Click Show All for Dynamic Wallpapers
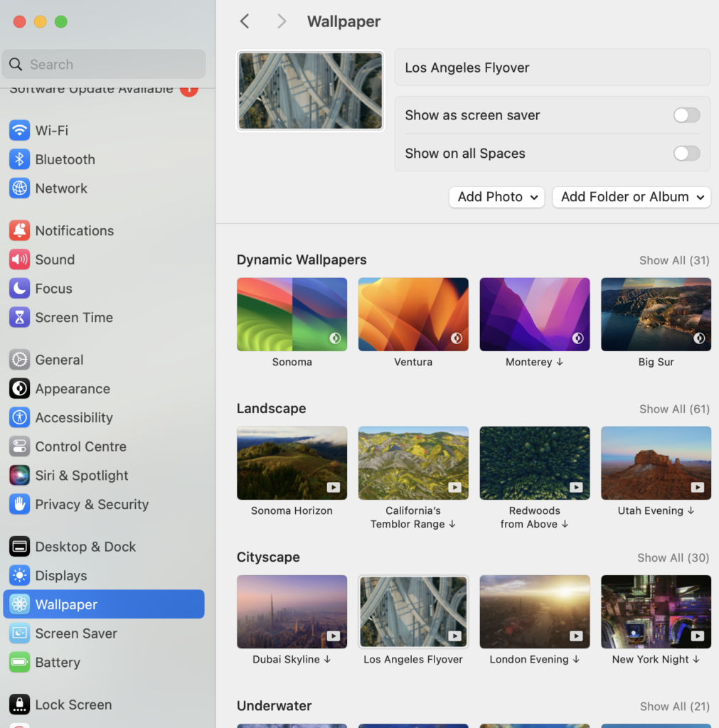 pos(673,260)
